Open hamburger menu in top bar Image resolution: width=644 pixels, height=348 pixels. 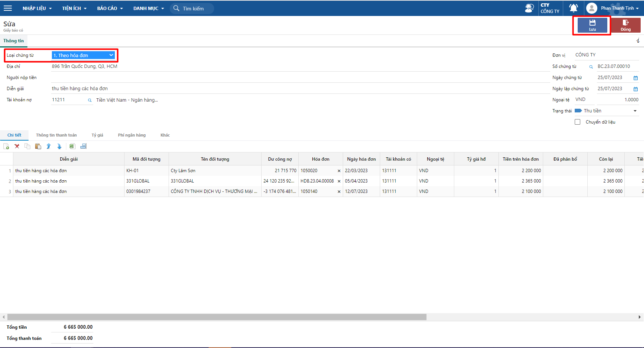[8, 8]
